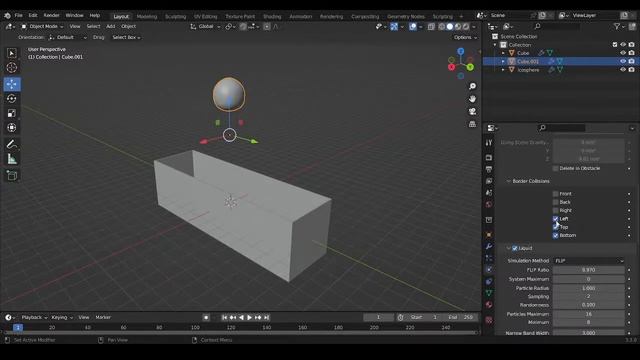Image resolution: width=640 pixels, height=360 pixels.
Task: Click the green Y axis gizmo ball
Action: (470, 67)
